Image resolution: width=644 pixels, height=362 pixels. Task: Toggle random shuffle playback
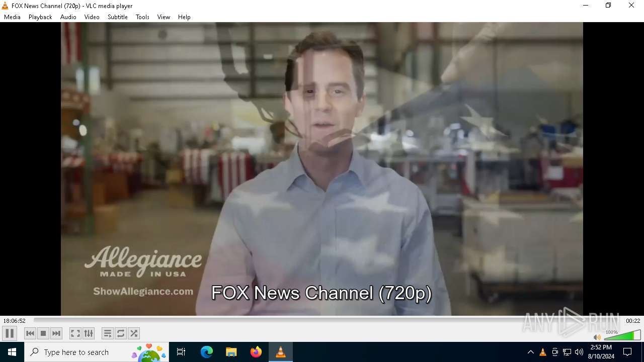pos(134,333)
